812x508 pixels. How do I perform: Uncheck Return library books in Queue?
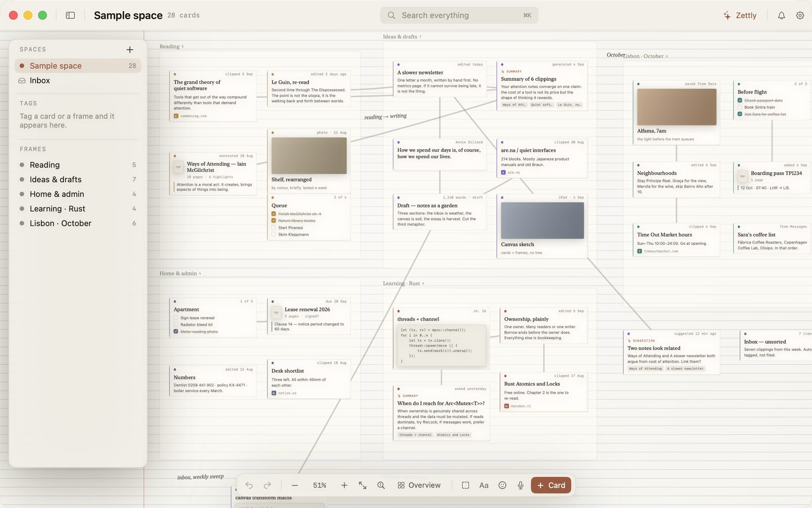(274, 220)
